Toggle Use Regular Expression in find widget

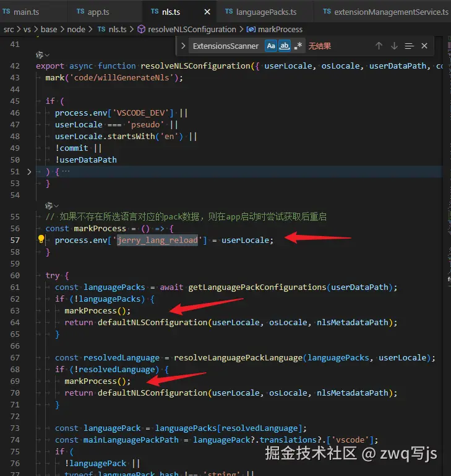point(298,46)
